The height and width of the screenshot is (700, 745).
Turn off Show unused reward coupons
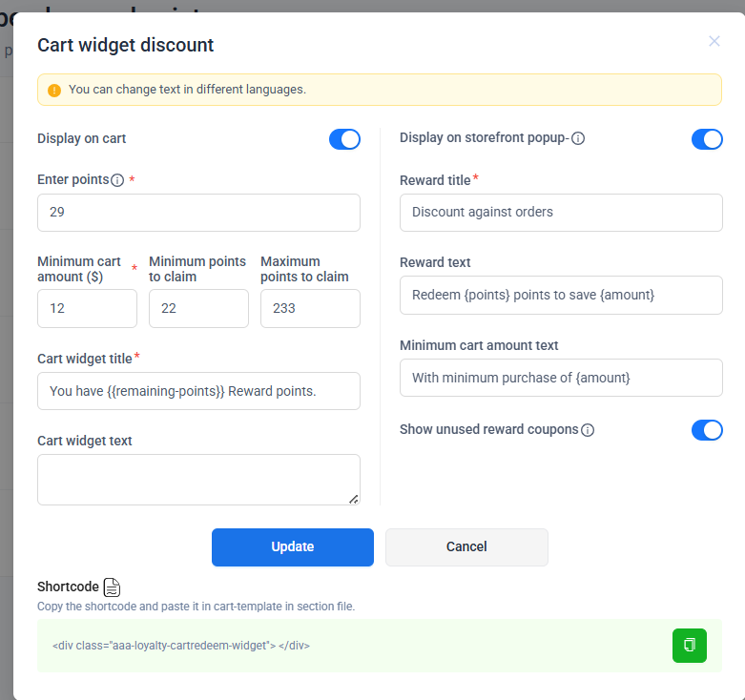[x=707, y=430]
